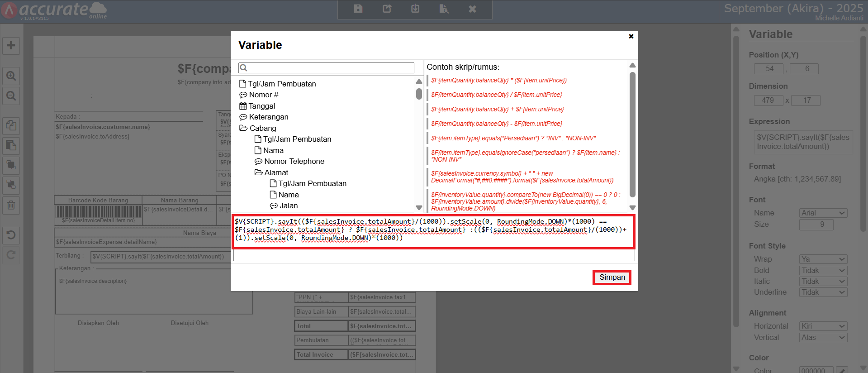The width and height of the screenshot is (868, 373).
Task: Open the Bold dropdown set to Tidak
Action: pyautogui.click(x=823, y=271)
